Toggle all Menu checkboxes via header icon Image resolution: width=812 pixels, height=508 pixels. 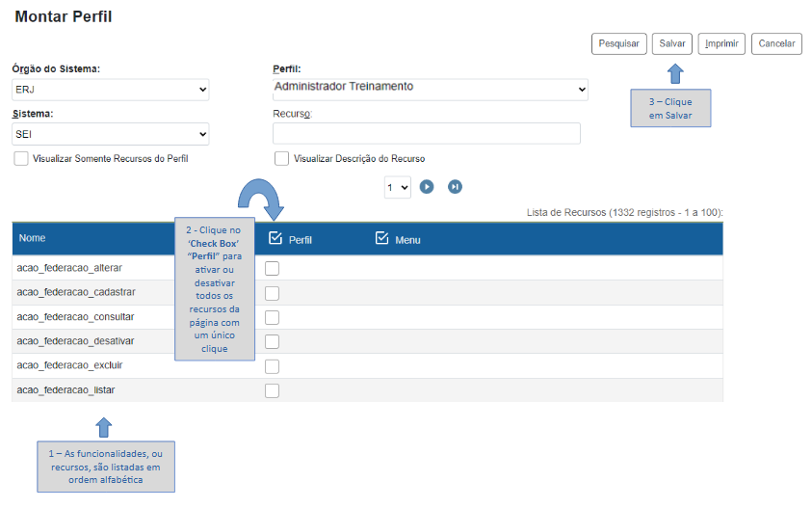coord(381,238)
